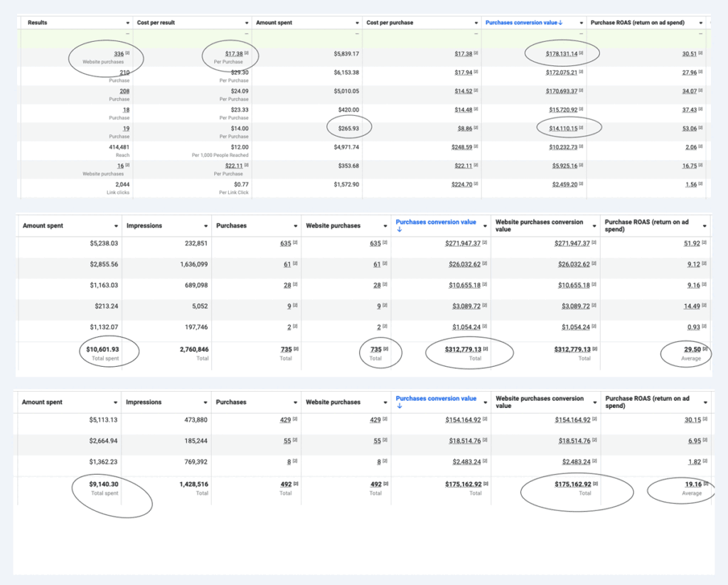Open the Cost per purchase column dropdown

pyautogui.click(x=476, y=23)
